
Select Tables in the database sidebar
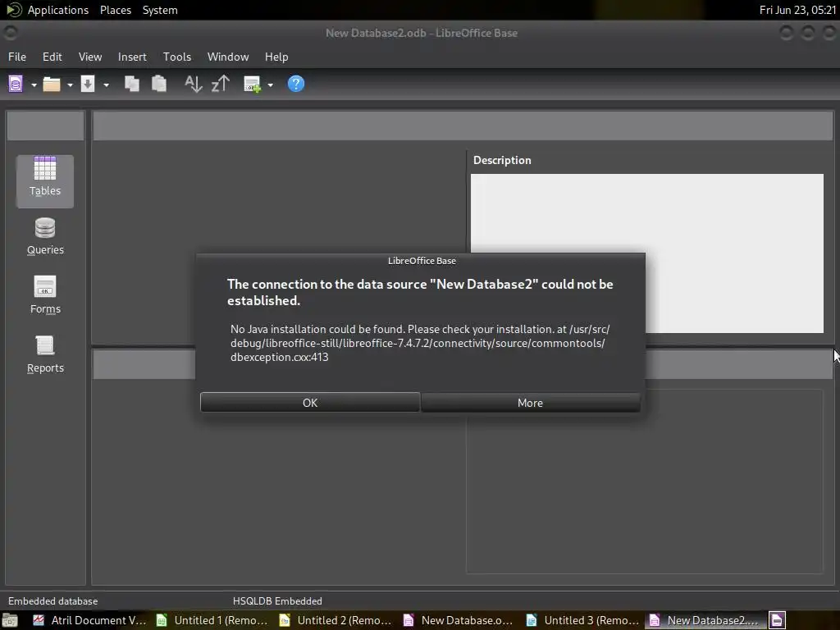pos(45,181)
